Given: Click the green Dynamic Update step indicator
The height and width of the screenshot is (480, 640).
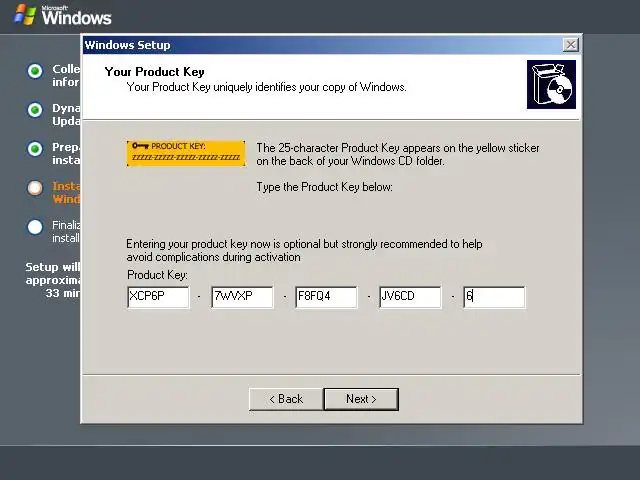Looking at the screenshot, I should pyautogui.click(x=35, y=110).
